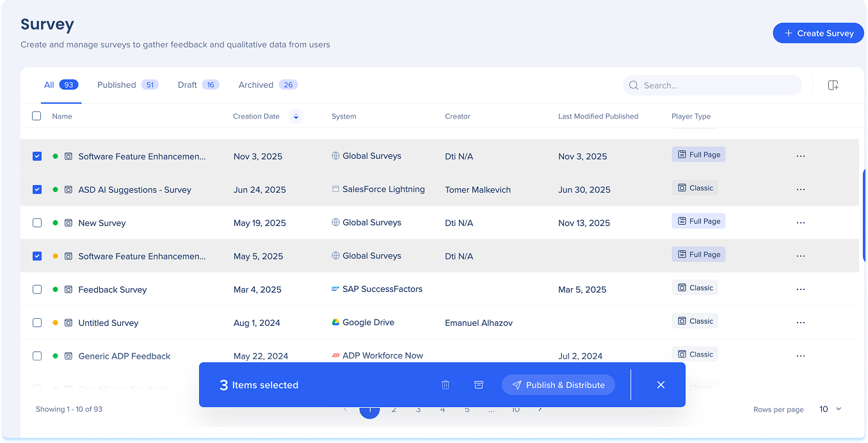Toggle Creation Date sort arrow
The height and width of the screenshot is (443, 868).
295,117
